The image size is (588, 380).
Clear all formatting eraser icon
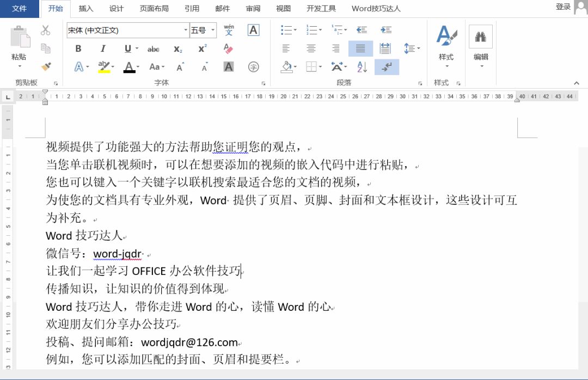[228, 49]
